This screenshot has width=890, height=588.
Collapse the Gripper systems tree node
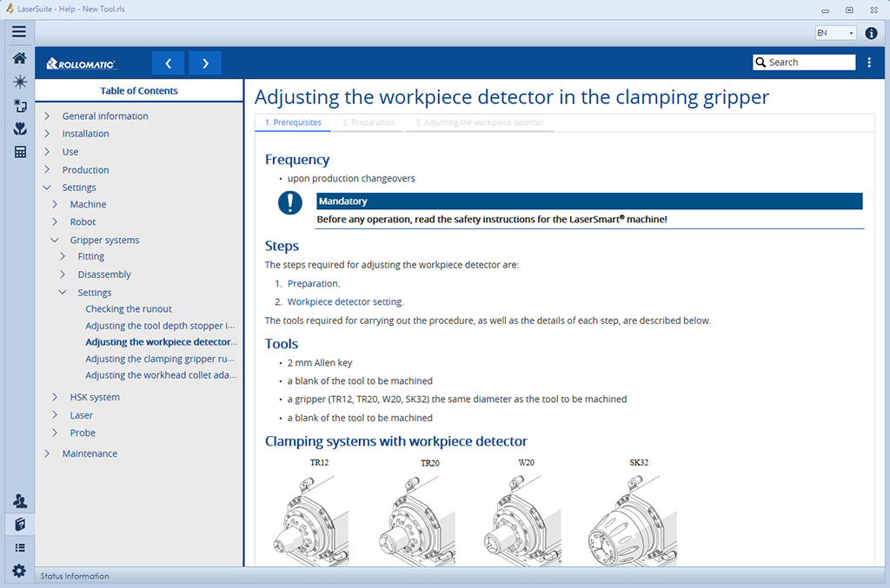tap(55, 240)
